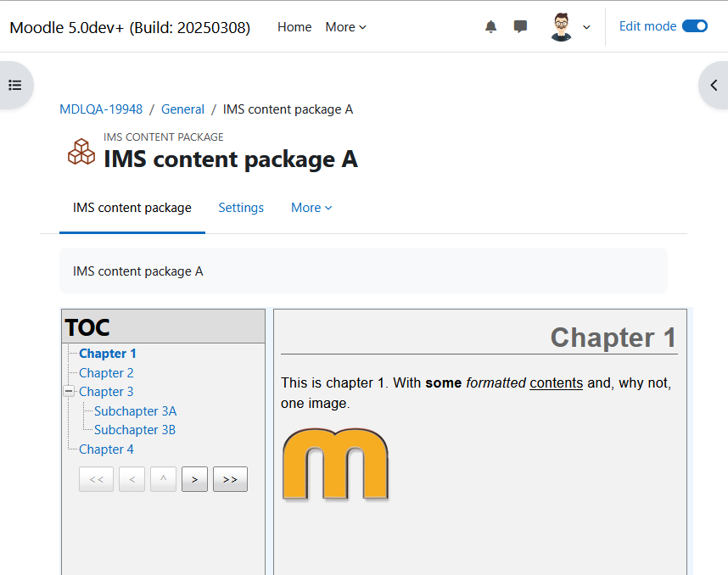The height and width of the screenshot is (575, 728).
Task: Click the user avatar picture
Action: [x=562, y=27]
